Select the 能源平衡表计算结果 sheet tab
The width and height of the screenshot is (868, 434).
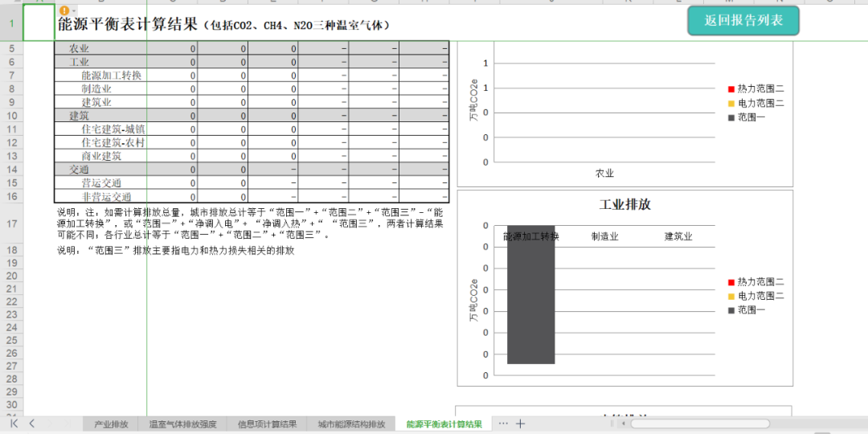(444, 424)
